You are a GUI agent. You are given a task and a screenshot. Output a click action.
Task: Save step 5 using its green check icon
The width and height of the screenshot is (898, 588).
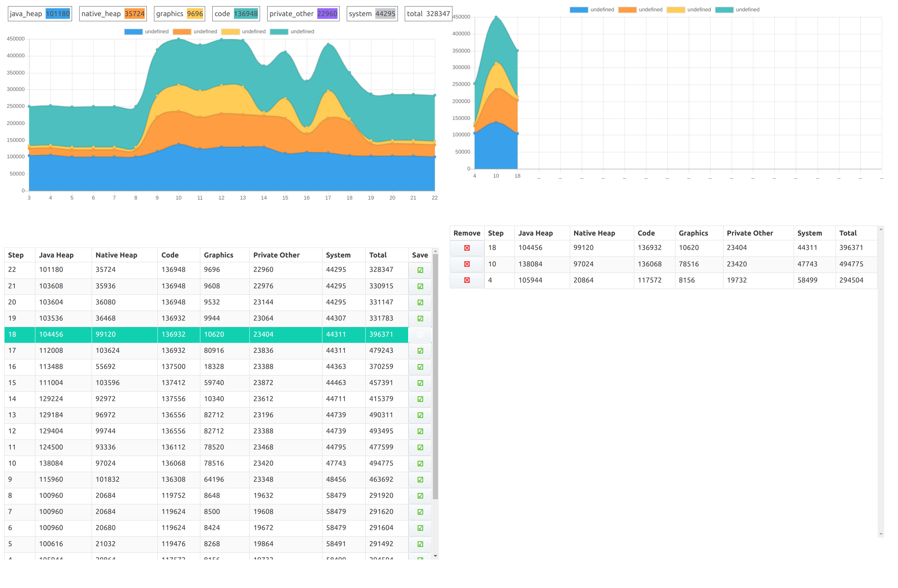(x=420, y=544)
